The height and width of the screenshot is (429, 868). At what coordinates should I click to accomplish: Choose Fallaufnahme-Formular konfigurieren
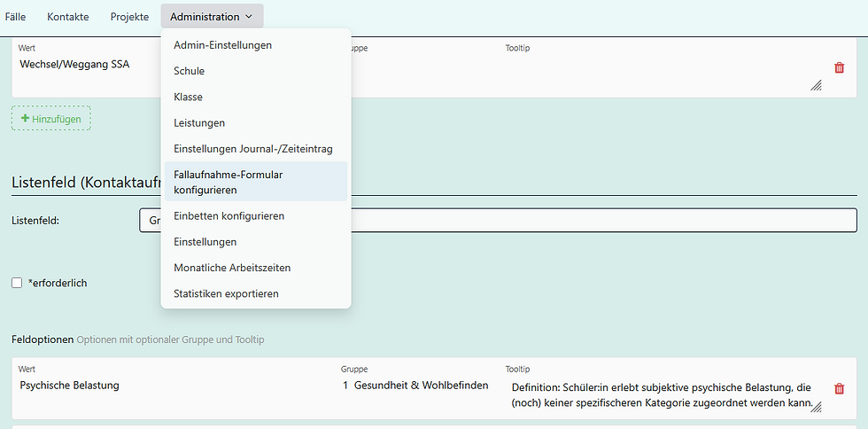[256, 182]
